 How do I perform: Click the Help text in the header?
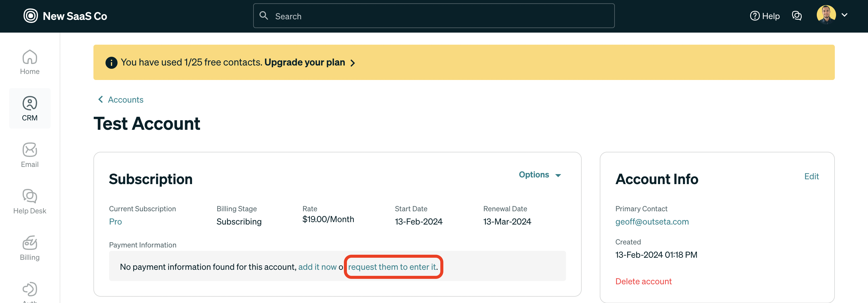pyautogui.click(x=771, y=16)
